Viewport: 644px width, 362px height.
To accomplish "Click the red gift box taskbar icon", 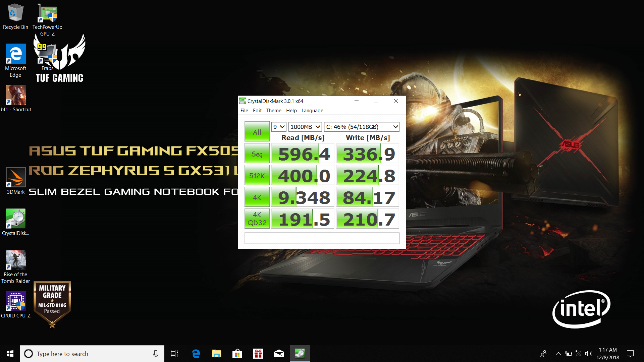I will point(258,354).
